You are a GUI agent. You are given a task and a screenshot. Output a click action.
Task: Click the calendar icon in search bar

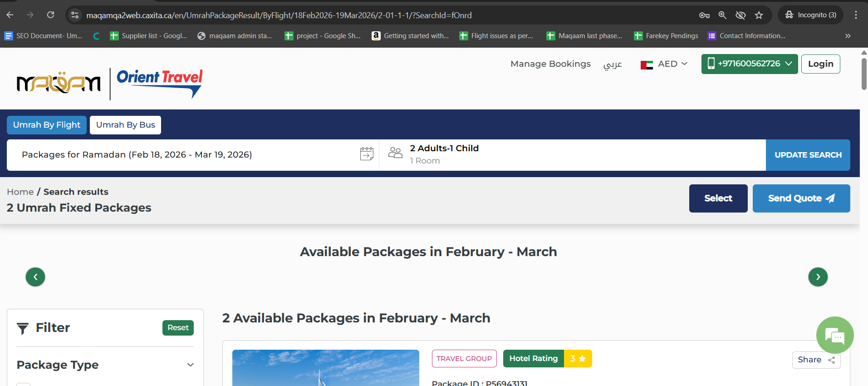point(367,154)
